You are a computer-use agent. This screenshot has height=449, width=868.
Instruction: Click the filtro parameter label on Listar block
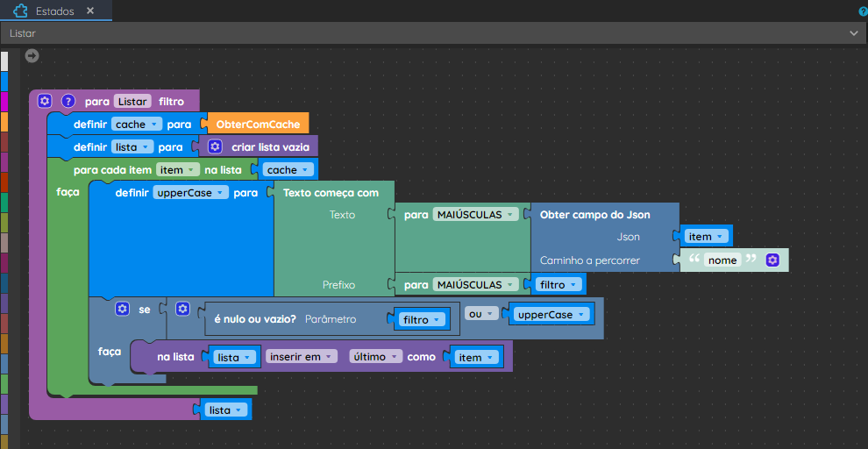(170, 102)
